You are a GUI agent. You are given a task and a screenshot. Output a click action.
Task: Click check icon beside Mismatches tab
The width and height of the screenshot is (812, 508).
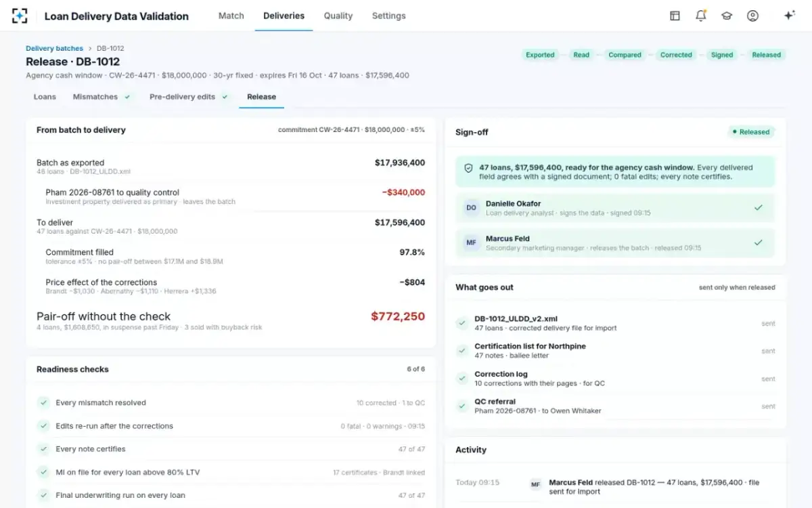pos(127,97)
